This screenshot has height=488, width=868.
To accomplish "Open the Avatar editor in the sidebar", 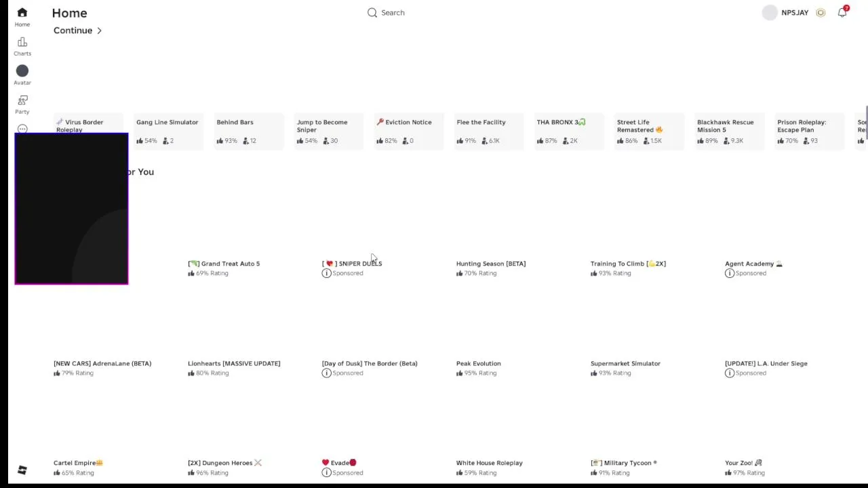I will [22, 71].
